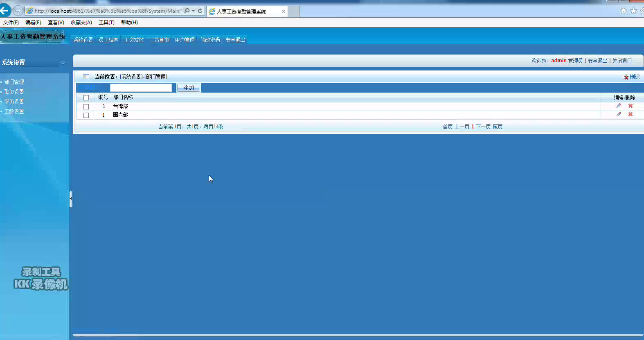Go to 首页 in pagination
This screenshot has height=340, width=644.
448,127
